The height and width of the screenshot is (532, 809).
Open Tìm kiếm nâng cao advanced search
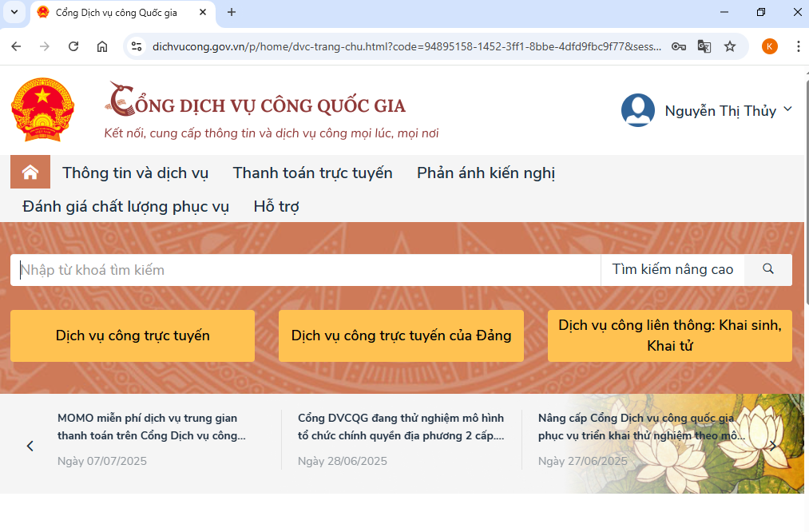point(672,269)
